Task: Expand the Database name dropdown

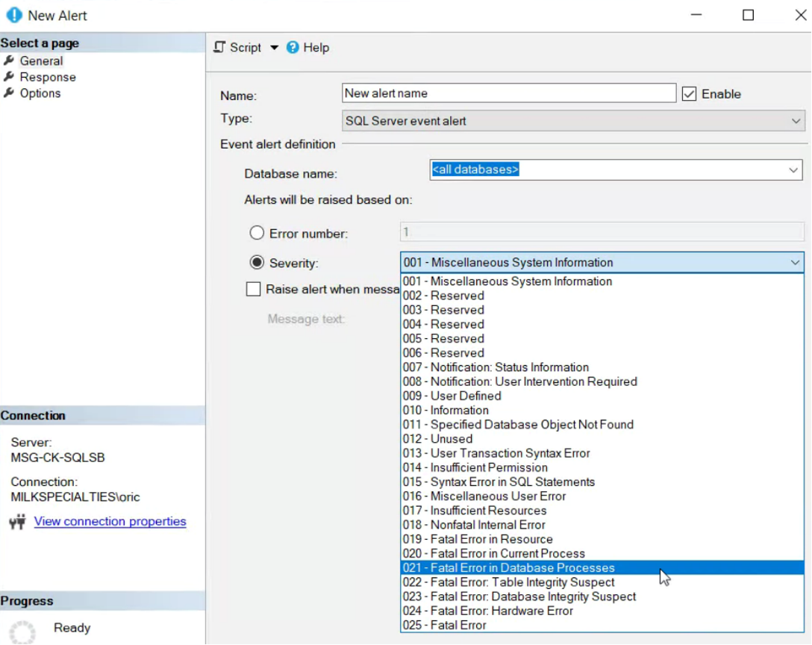Action: pos(793,170)
